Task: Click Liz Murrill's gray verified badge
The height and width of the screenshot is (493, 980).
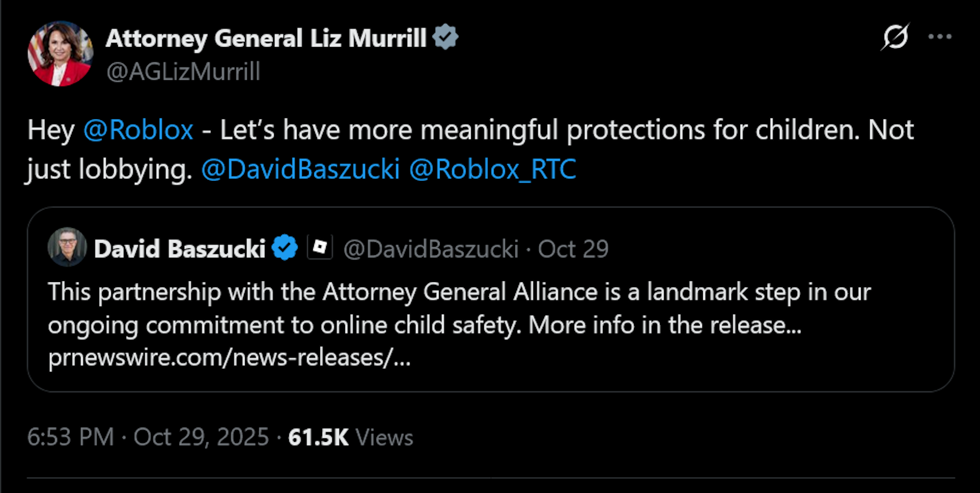Action: click(447, 36)
